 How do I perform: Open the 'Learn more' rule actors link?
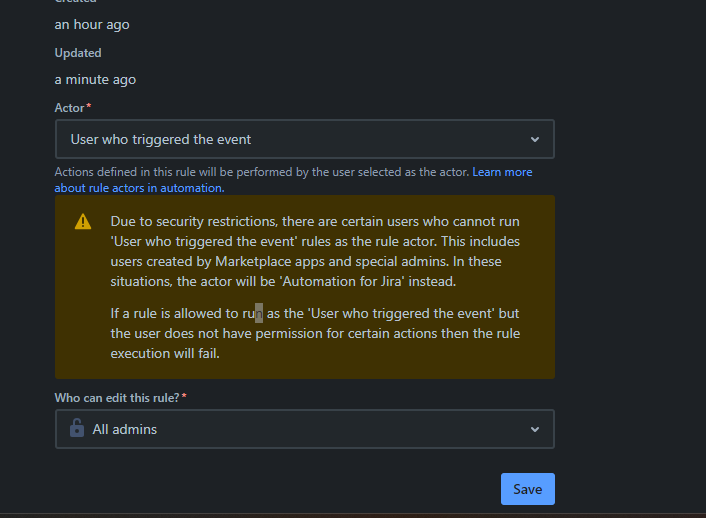[502, 172]
